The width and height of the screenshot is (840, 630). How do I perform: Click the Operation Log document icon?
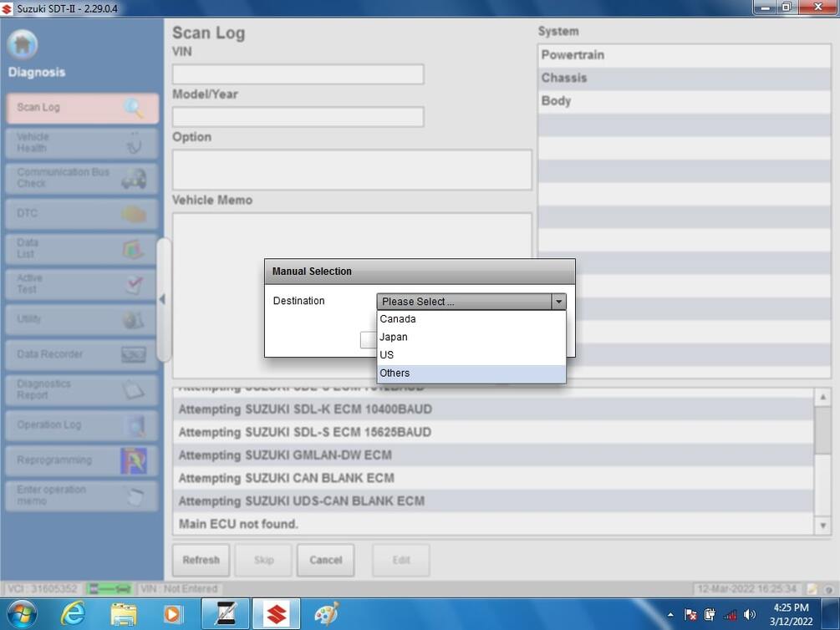coord(134,426)
